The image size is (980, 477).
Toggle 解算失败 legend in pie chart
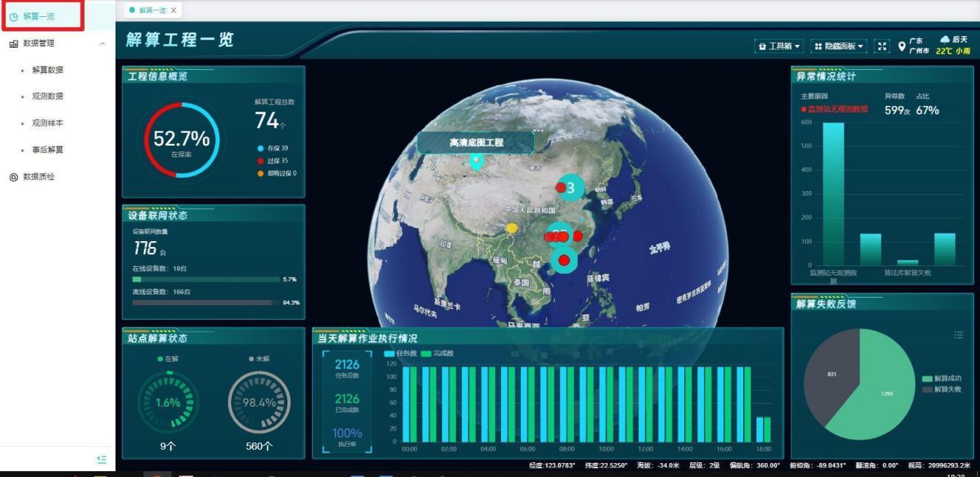pos(942,390)
